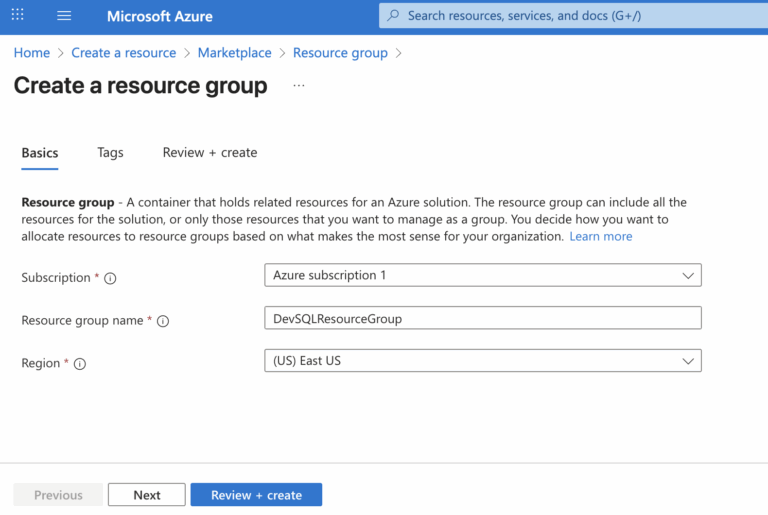Click the Subscription field label
This screenshot has width=768, height=515.
point(56,277)
